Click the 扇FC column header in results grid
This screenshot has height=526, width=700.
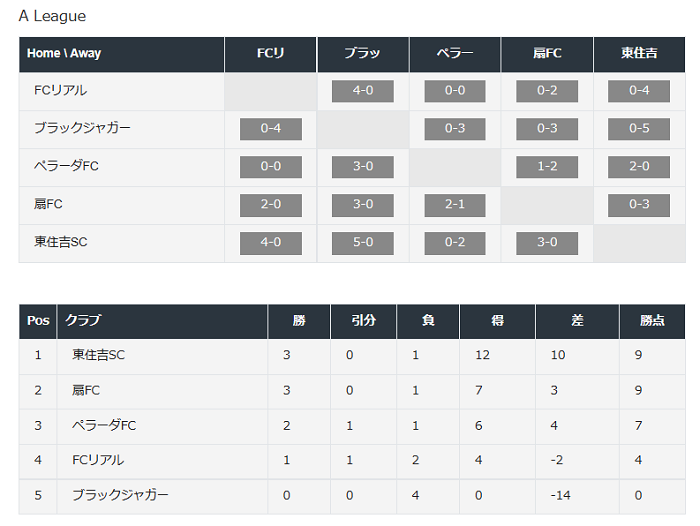point(547,54)
